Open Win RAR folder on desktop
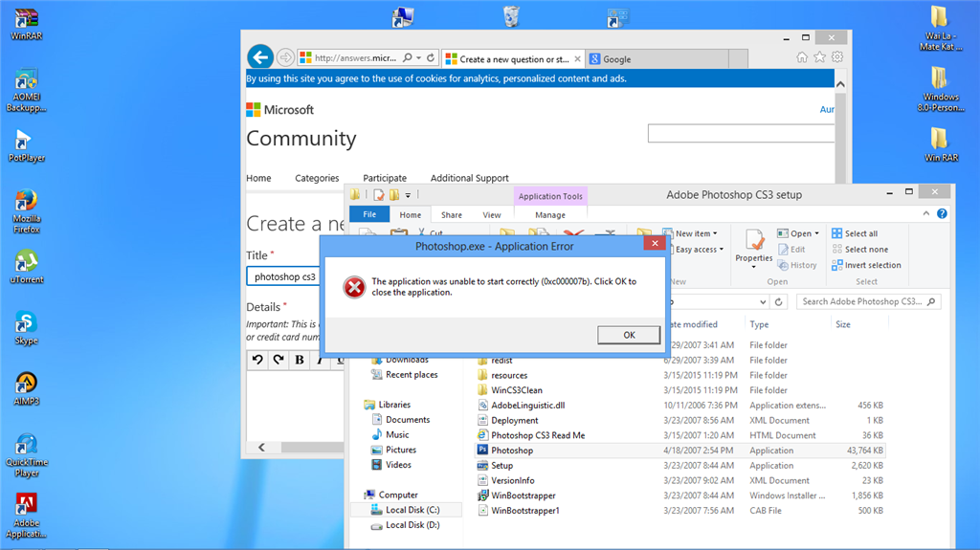The width and height of the screenshot is (980, 550). [941, 145]
